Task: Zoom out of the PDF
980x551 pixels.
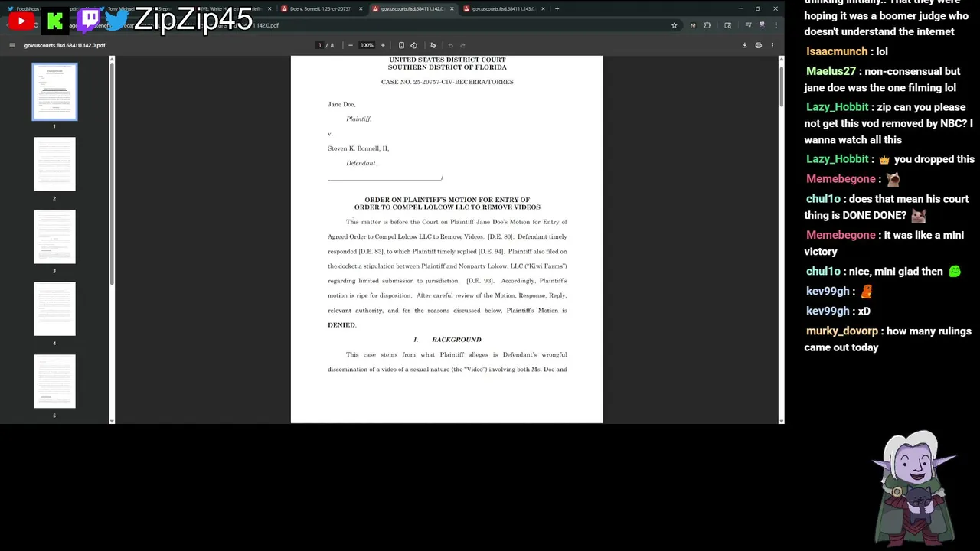Action: click(x=351, y=45)
